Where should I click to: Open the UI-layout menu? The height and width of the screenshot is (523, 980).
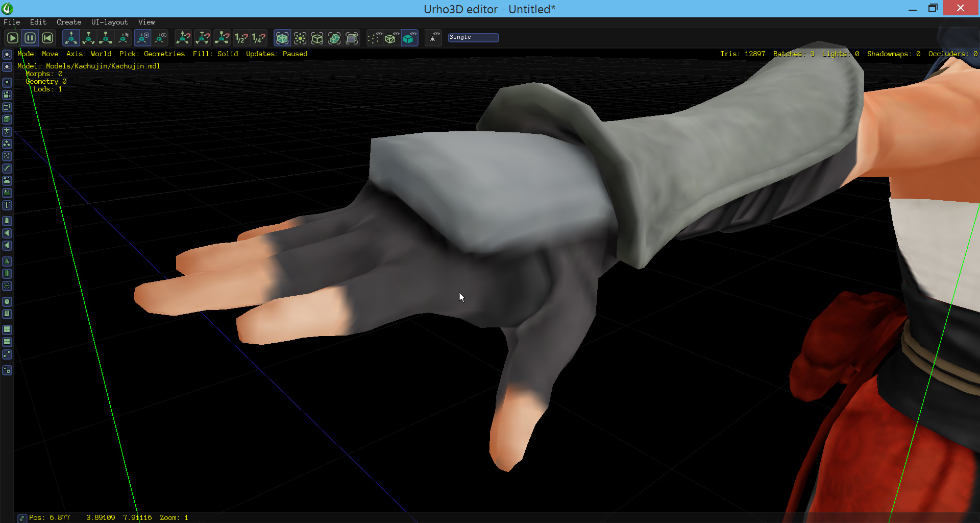pyautogui.click(x=110, y=22)
